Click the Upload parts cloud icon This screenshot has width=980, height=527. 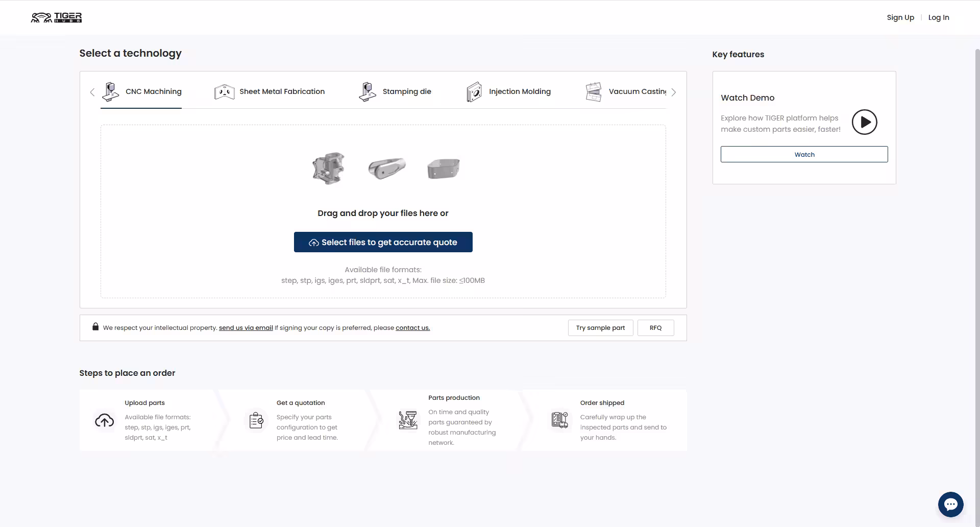coord(105,420)
